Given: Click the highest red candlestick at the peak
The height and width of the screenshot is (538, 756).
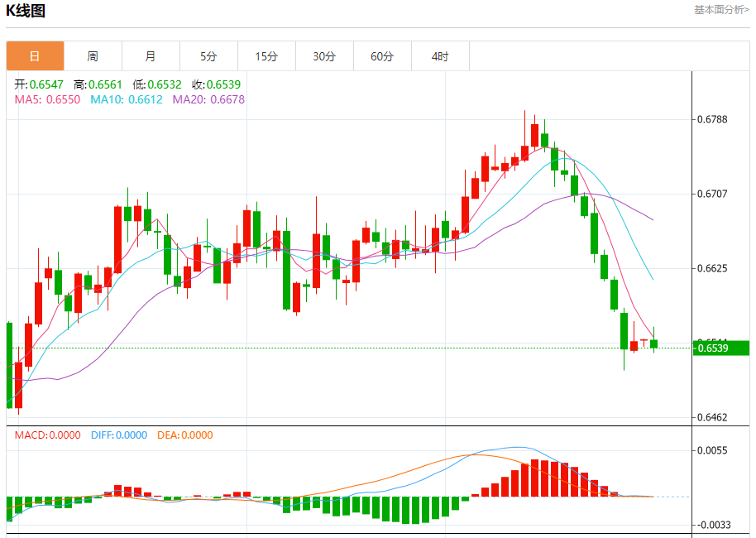Looking at the screenshot, I should coord(534,135).
